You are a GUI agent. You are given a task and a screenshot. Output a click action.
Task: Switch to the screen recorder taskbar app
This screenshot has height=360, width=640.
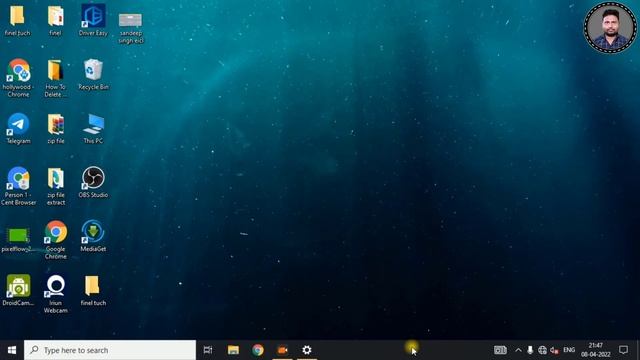coord(282,350)
